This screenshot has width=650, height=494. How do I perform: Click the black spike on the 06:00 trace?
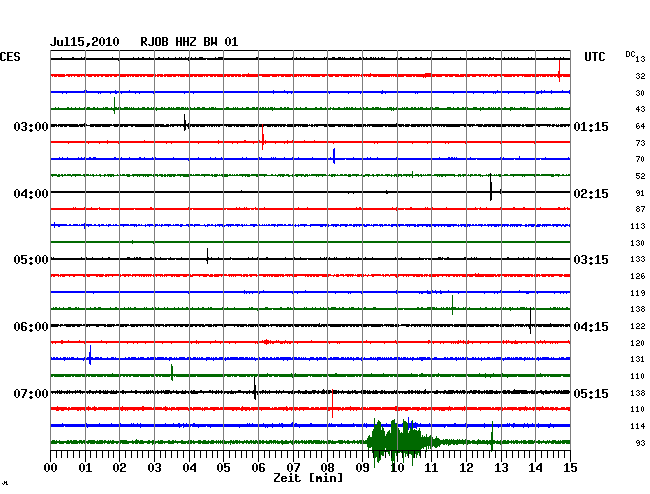click(x=530, y=320)
